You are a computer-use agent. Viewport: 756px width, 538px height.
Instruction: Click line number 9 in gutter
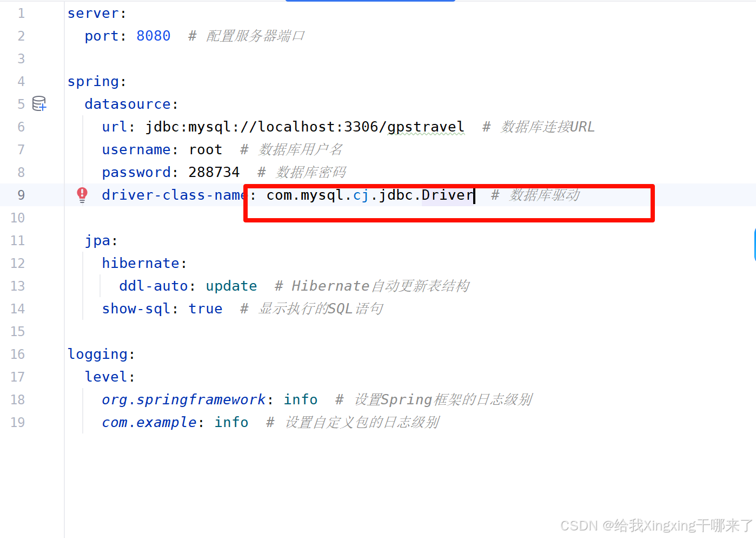pyautogui.click(x=21, y=195)
